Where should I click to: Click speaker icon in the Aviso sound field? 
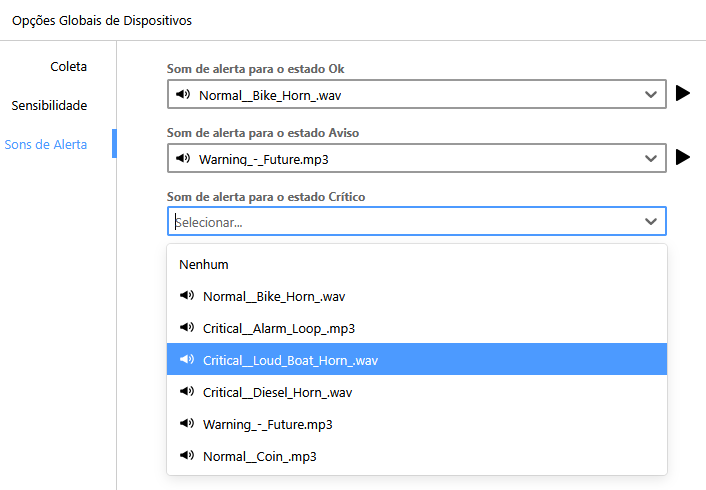pos(182,158)
